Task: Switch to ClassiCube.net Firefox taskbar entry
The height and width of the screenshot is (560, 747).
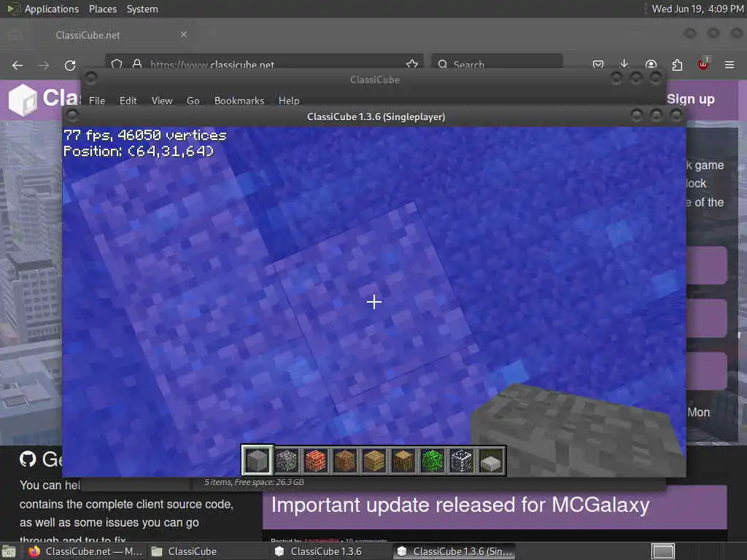Action: [x=86, y=551]
